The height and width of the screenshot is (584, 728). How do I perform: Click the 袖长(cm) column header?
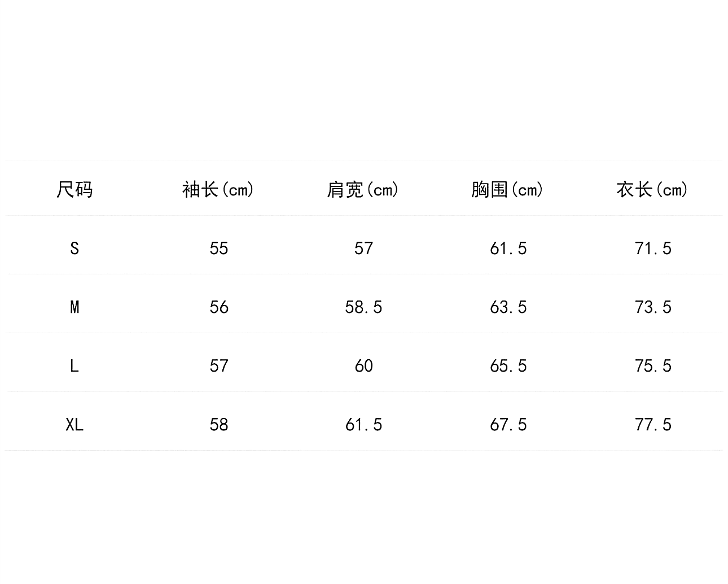tap(218, 189)
